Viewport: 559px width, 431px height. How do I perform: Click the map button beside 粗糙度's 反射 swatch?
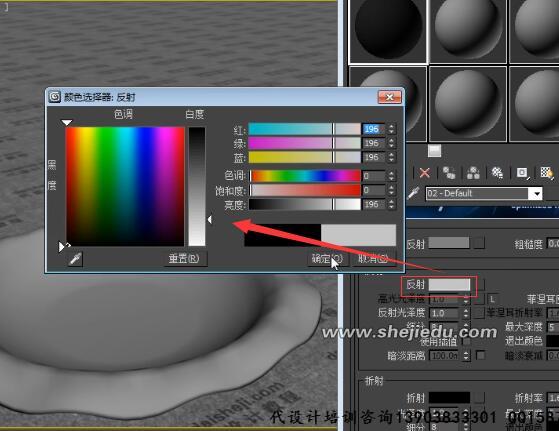pyautogui.click(x=479, y=243)
